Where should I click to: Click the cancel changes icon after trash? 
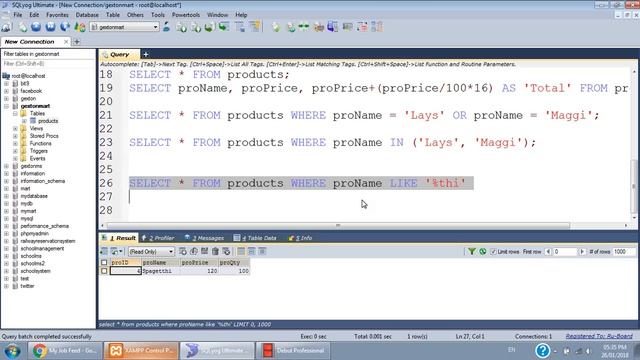(x=226, y=251)
